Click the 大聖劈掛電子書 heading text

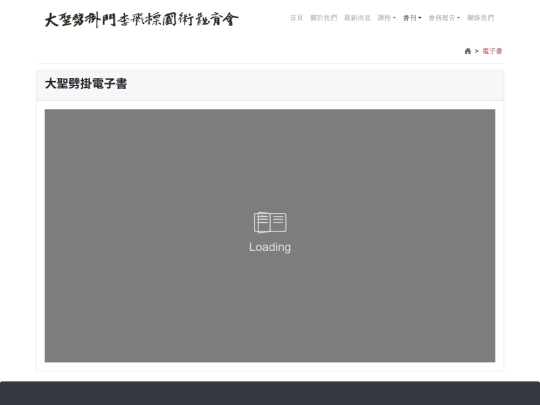(86, 84)
